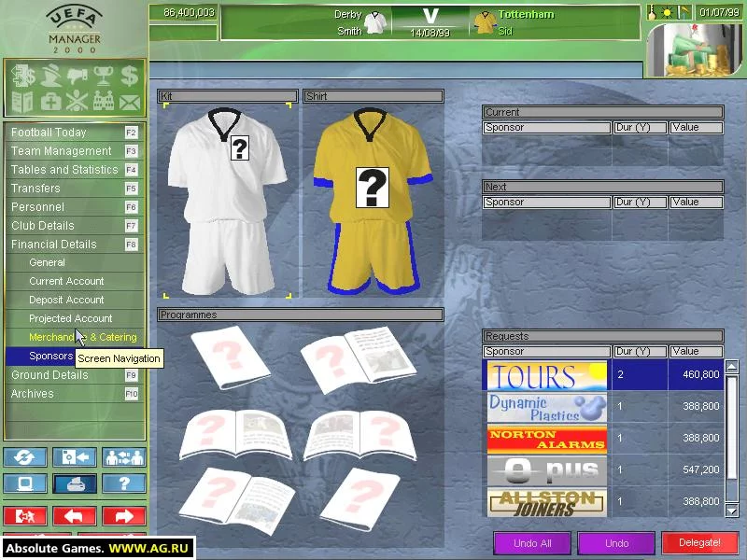
Task: Click the swap managers people button
Action: point(124,457)
